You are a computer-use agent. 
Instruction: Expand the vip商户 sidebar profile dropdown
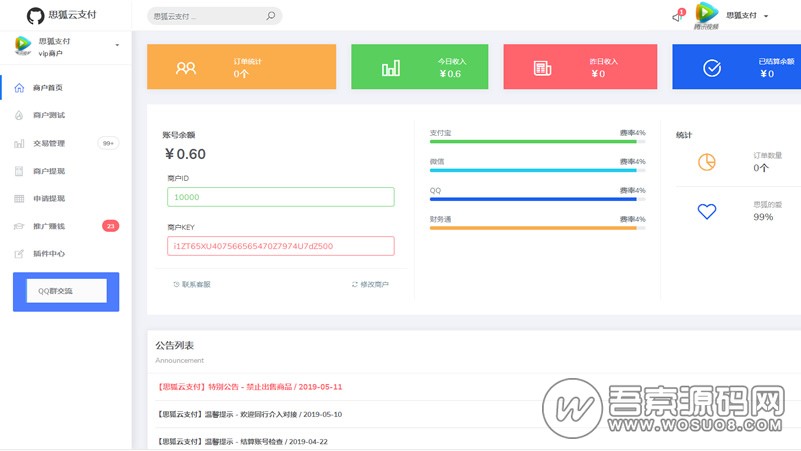117,46
